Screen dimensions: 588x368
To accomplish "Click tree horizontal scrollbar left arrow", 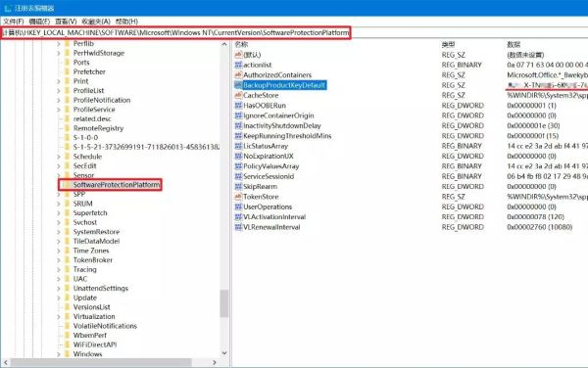I will (6, 362).
